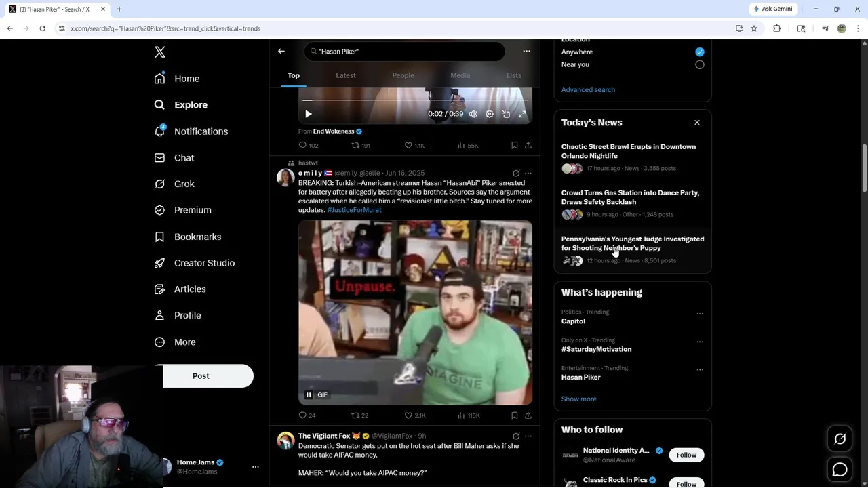Like emily's post with 2.1K likes
The width and height of the screenshot is (868, 488).
tap(415, 415)
